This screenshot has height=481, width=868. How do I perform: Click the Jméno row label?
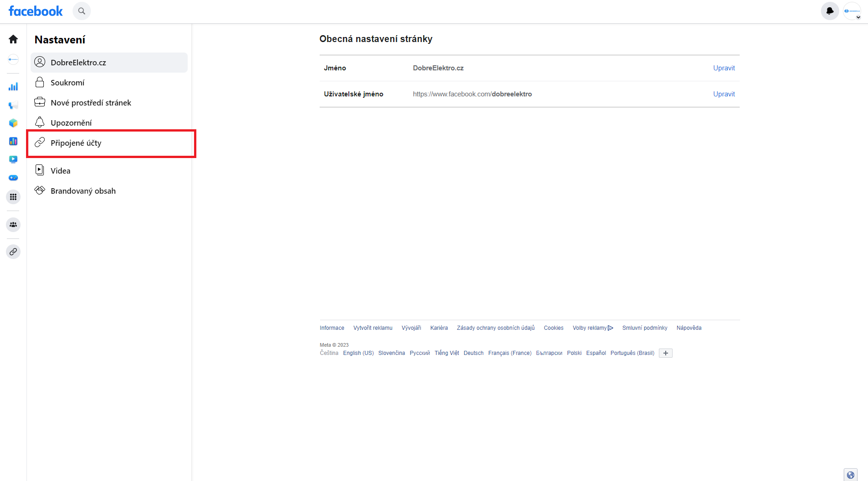(335, 68)
